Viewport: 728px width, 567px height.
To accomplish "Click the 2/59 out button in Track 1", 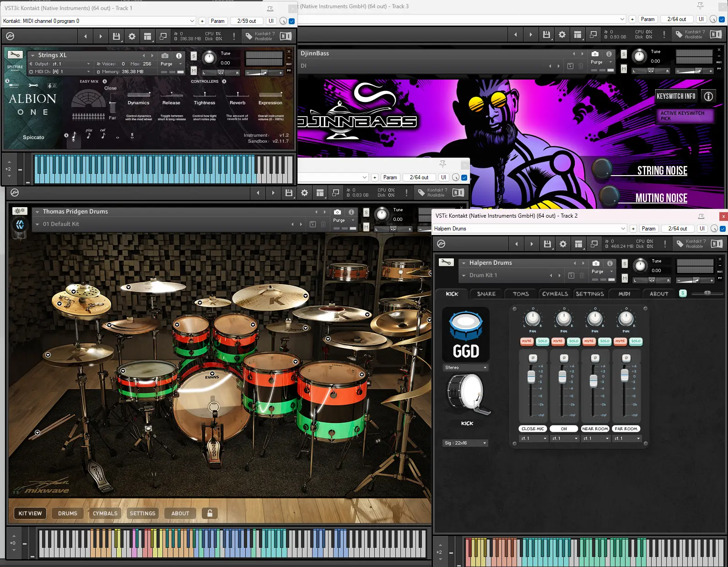I will click(x=247, y=21).
